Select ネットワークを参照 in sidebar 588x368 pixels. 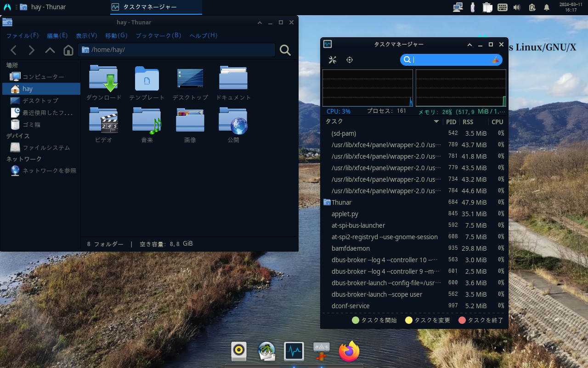click(41, 171)
